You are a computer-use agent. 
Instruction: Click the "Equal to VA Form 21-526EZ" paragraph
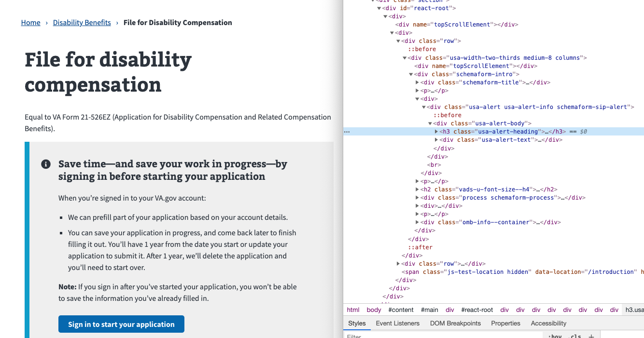tap(178, 123)
